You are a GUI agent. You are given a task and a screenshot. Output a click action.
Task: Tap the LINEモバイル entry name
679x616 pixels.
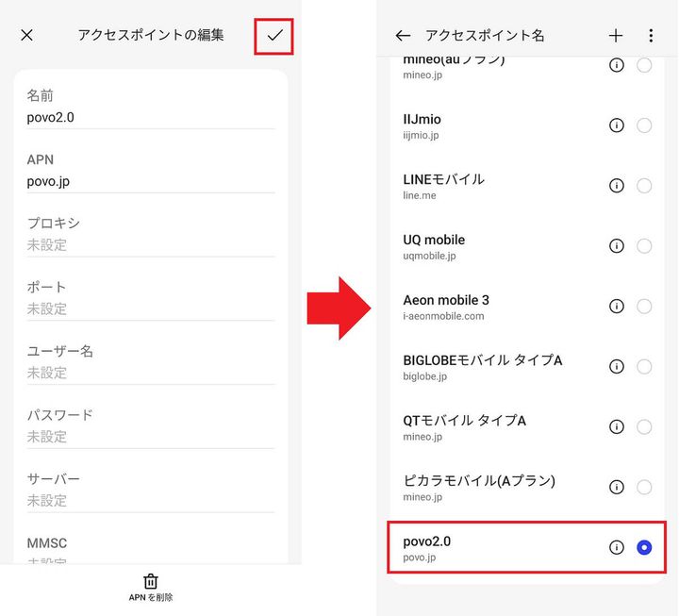coord(443,179)
